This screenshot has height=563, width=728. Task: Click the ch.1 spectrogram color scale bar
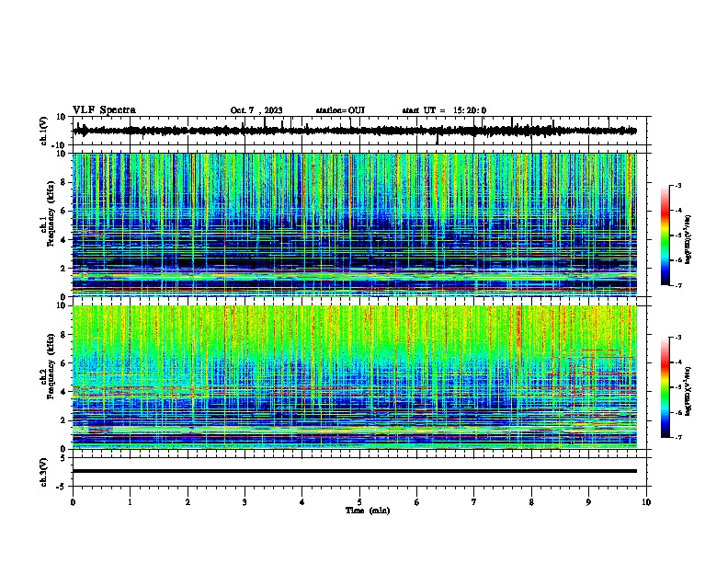[665, 236]
